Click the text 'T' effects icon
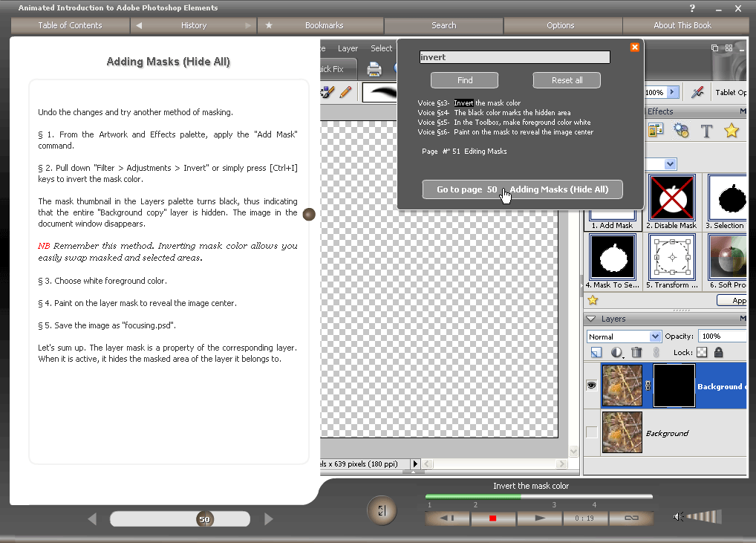The image size is (756, 543). tap(706, 131)
